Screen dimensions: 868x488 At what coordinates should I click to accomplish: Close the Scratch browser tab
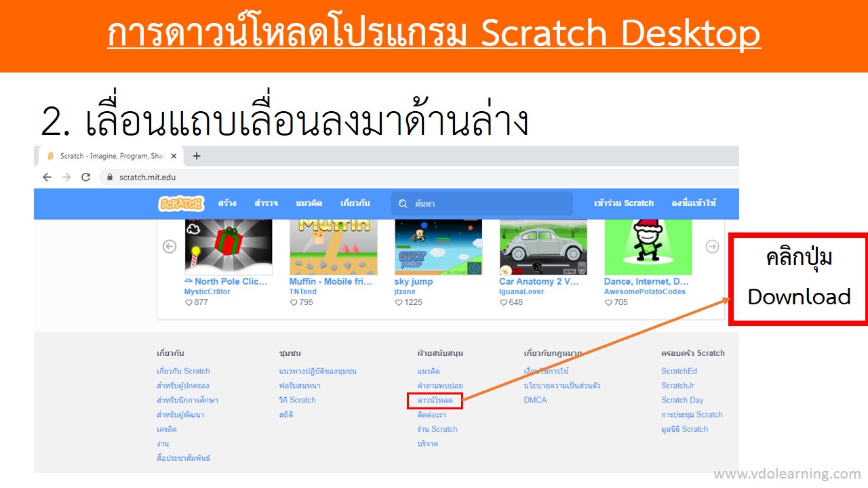coord(174,156)
